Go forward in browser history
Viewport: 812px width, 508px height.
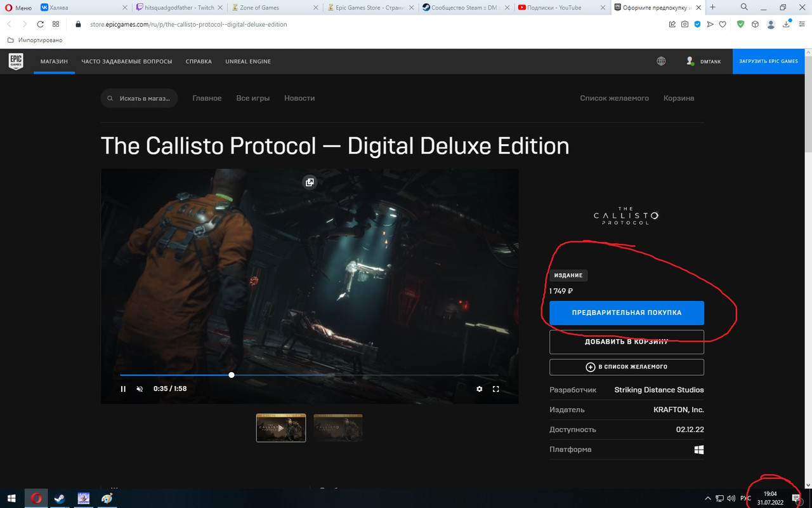click(24, 24)
